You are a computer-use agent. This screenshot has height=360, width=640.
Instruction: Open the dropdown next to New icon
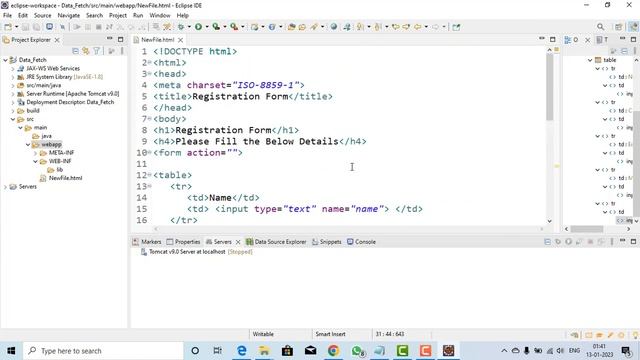tap(17, 27)
